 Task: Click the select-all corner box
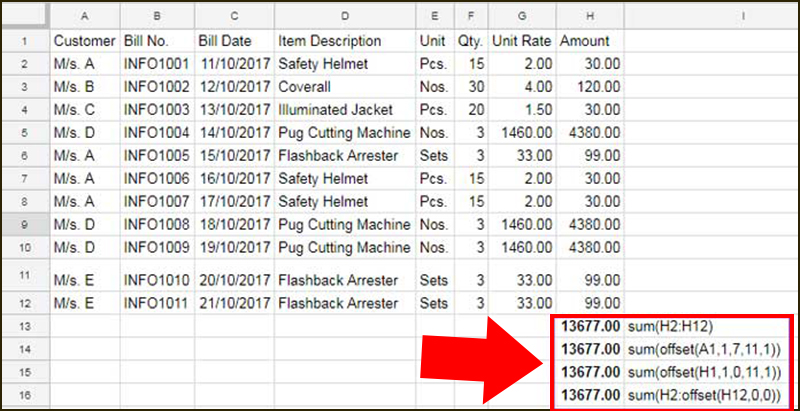[25, 16]
